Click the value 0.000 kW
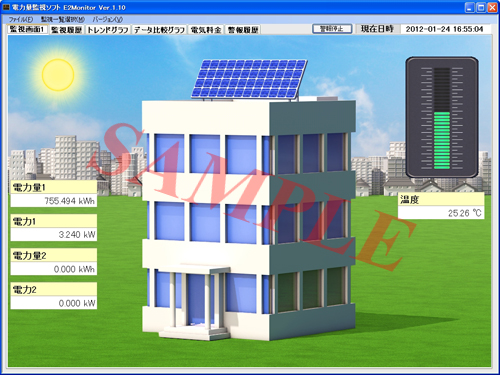Image resolution: width=500 pixels, height=375 pixels. (54, 303)
